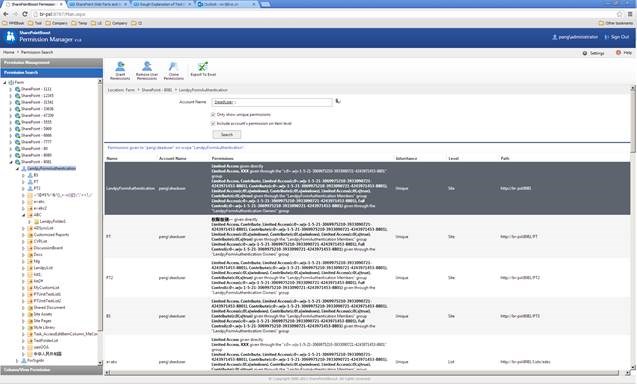Click the Sign Out link
Screen dimensions: 637x384
coord(617,37)
